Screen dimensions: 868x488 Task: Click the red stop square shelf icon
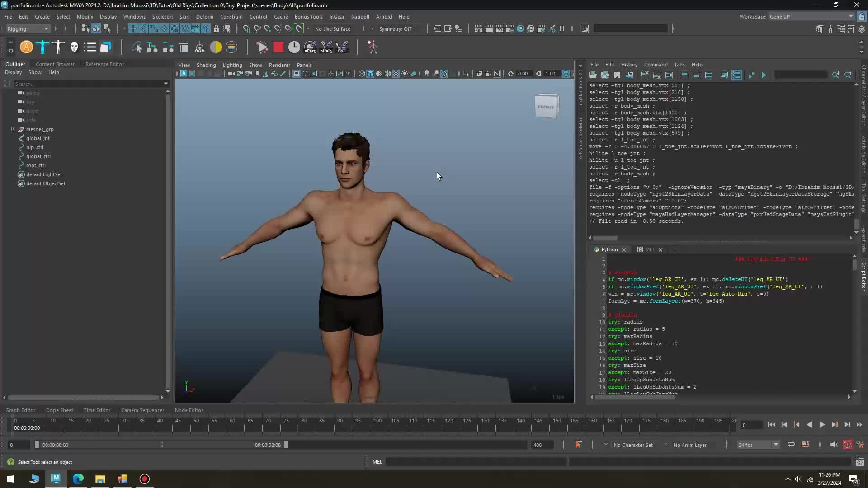coord(278,47)
